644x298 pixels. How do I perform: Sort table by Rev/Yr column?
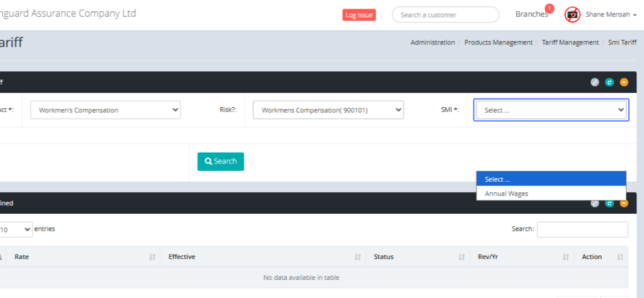pos(522,257)
